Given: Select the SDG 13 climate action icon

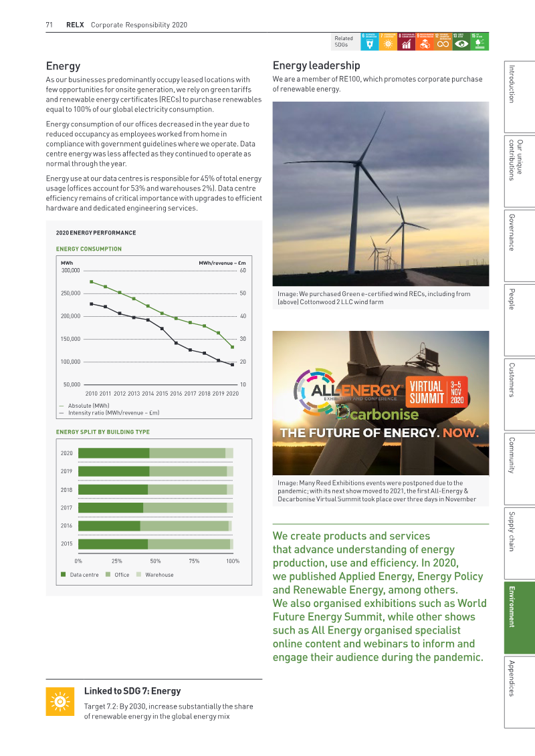Looking at the screenshot, I should coord(461,41).
